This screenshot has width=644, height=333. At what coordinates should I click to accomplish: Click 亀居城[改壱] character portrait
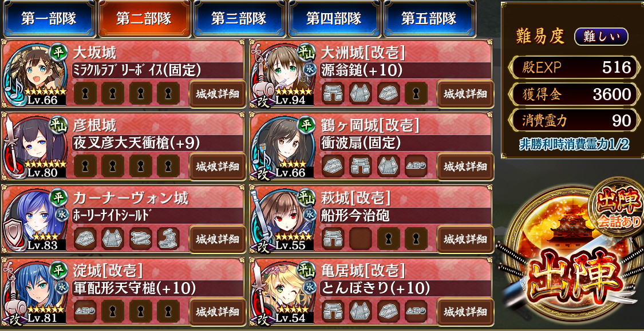[x=283, y=292]
